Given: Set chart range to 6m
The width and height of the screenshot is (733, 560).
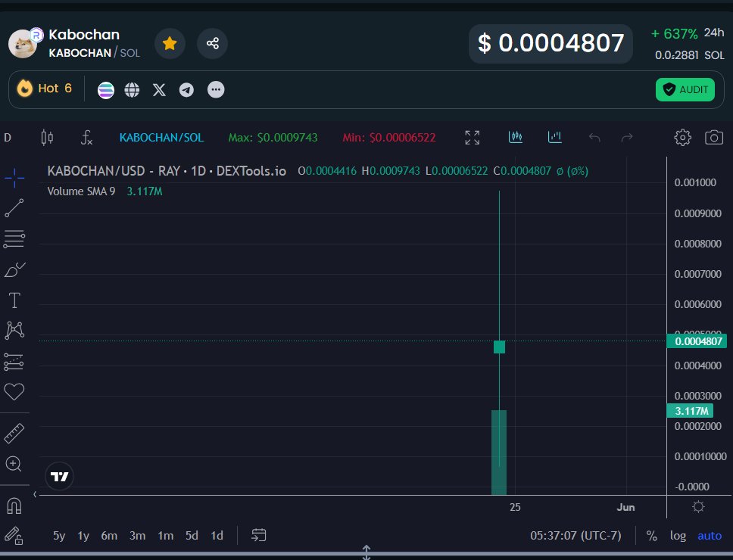Looking at the screenshot, I should (109, 536).
